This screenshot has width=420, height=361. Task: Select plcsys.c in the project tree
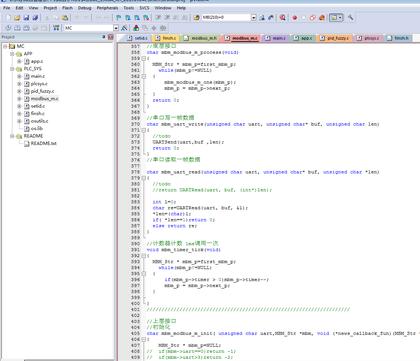(x=39, y=84)
